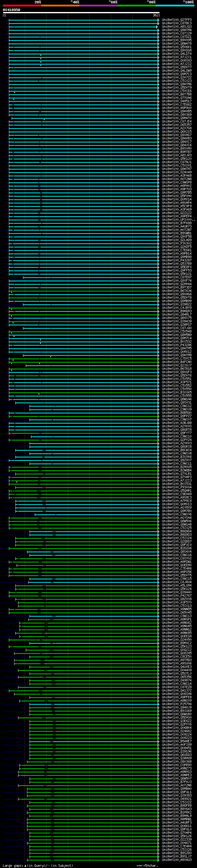Select the UniRef100_Q84XC7 label
Screen dimensions: 197x868
click(x=177, y=142)
